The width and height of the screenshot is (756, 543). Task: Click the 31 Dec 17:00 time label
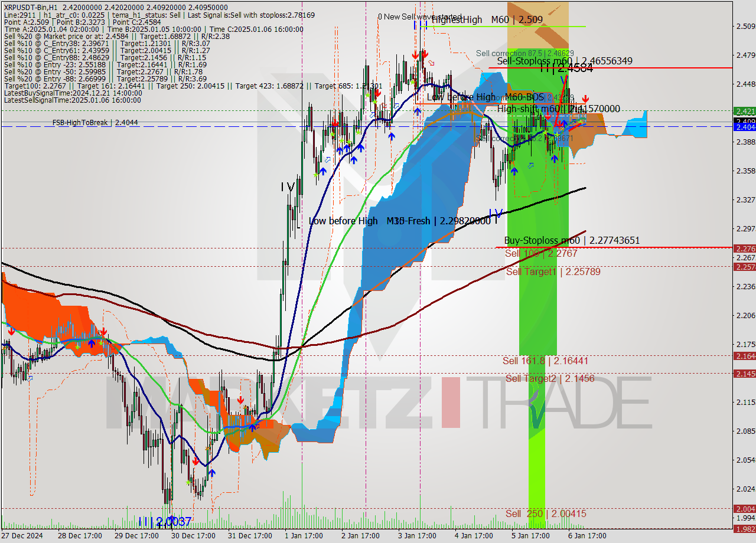click(x=250, y=537)
